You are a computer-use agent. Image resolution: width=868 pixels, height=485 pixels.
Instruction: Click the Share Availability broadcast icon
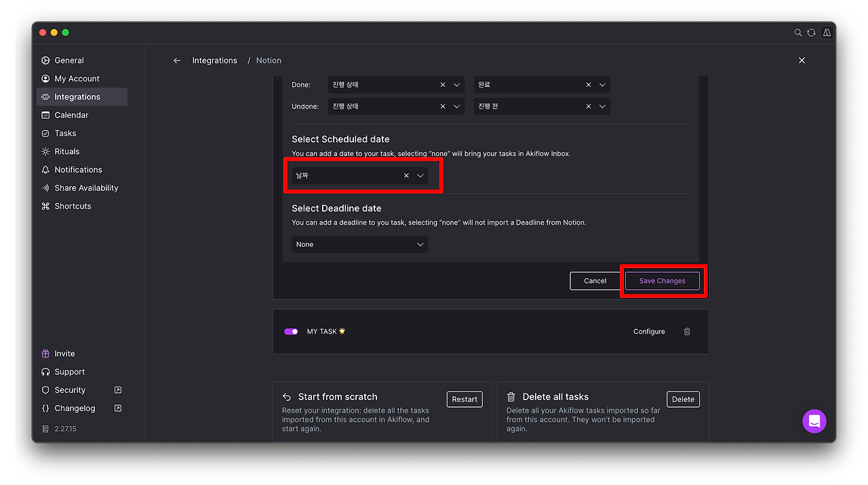coord(45,188)
